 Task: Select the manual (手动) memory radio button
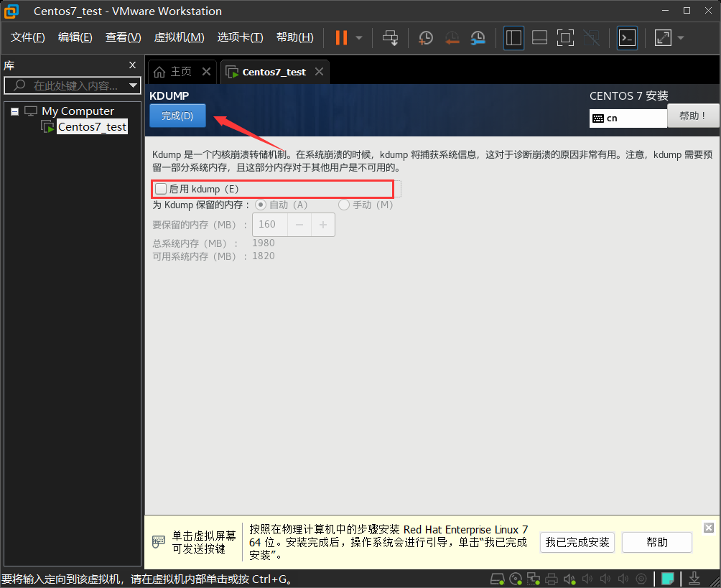[x=344, y=205]
